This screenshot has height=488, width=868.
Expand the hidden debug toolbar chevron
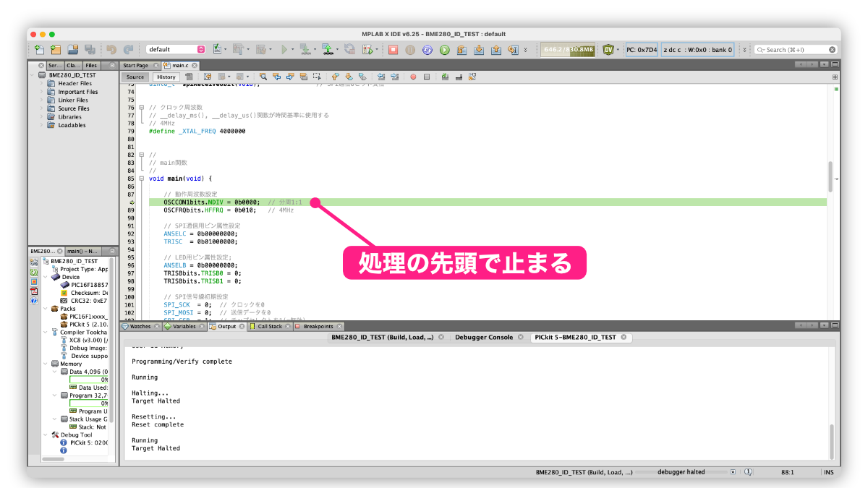click(x=525, y=50)
